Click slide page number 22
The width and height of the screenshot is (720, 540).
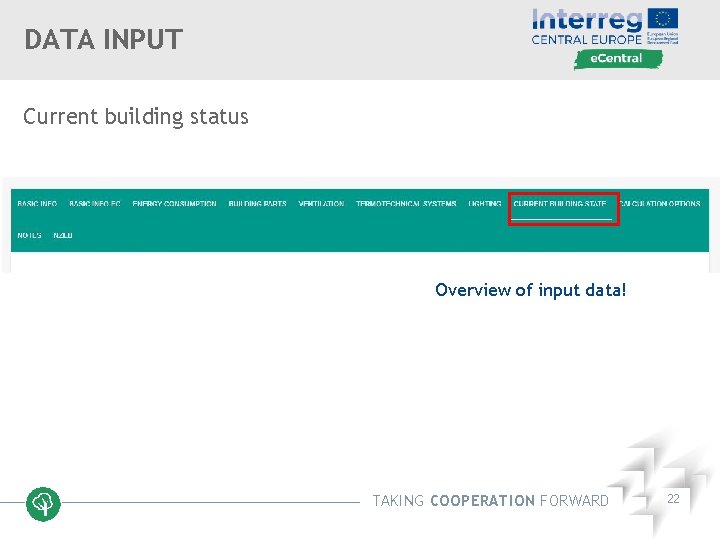point(673,499)
